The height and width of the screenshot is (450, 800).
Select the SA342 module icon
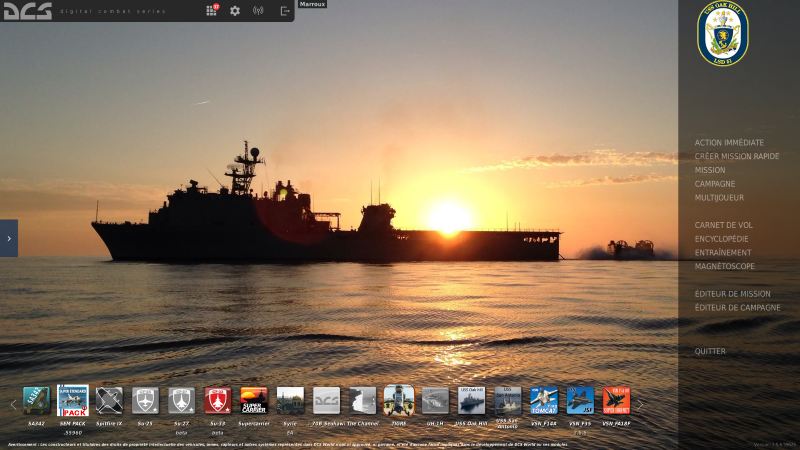(x=37, y=401)
